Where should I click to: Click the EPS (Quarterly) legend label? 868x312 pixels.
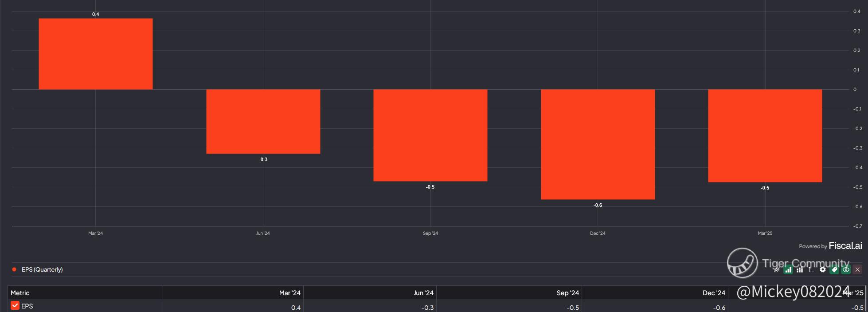(x=42, y=269)
